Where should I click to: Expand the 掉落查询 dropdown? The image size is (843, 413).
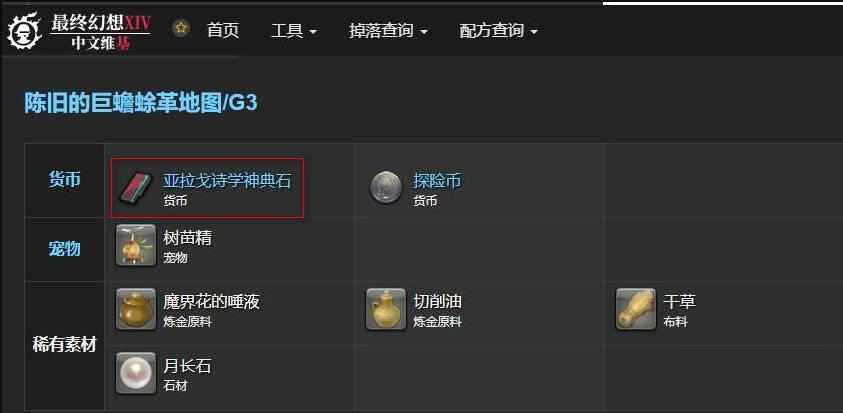click(388, 31)
